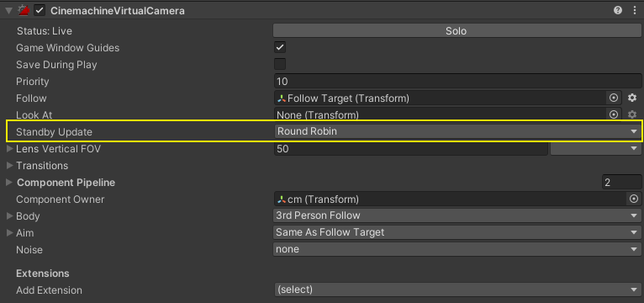
Task: Expand the Transitions section
Action: click(x=9, y=166)
